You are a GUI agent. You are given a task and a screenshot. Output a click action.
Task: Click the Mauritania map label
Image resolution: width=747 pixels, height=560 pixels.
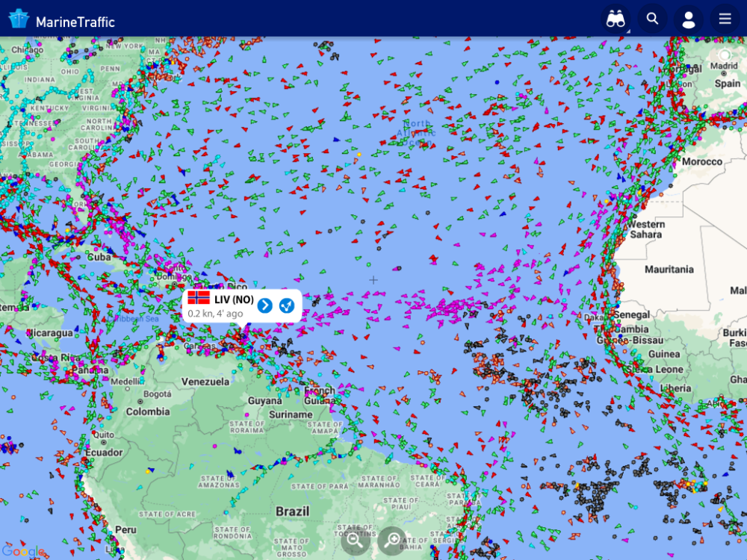pyautogui.click(x=669, y=270)
